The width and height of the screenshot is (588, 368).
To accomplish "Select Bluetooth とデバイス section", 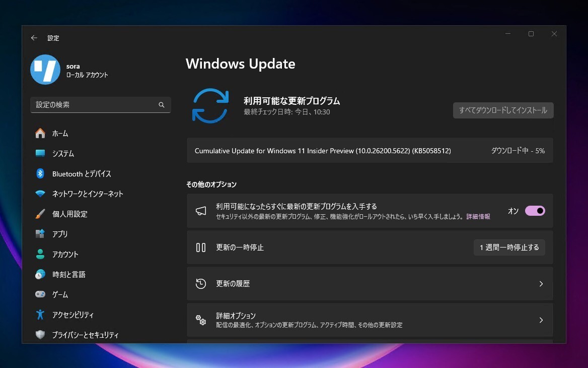I will pos(82,174).
